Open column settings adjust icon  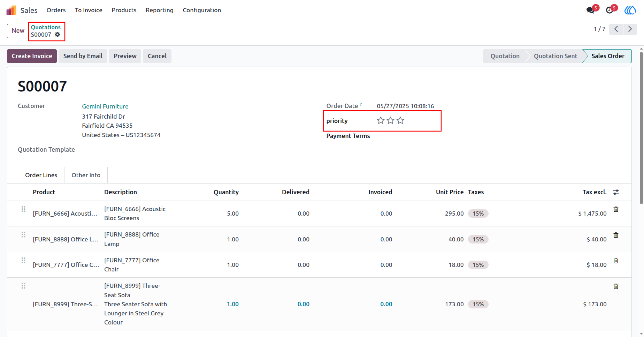[x=616, y=192]
